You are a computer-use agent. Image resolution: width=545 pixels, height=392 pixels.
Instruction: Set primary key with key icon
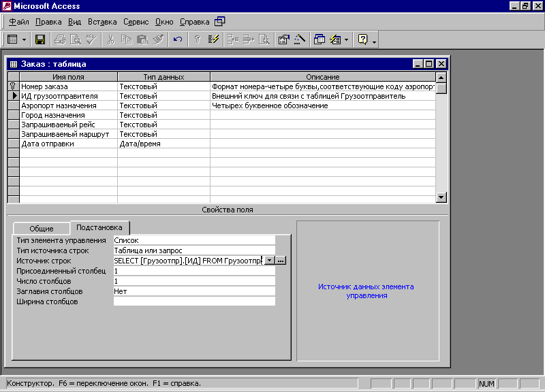[x=198, y=39]
